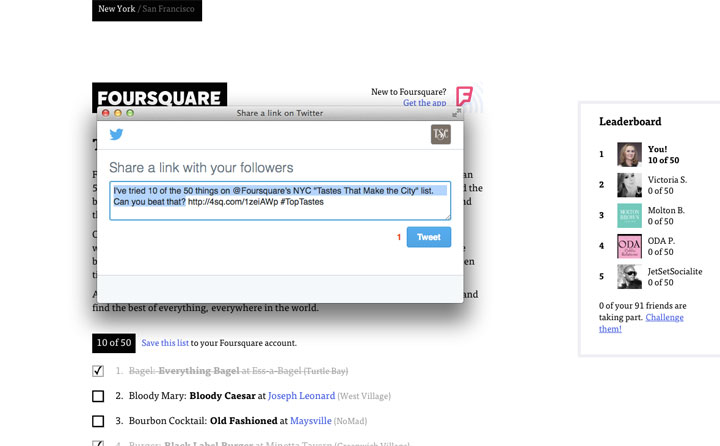Open your leaderboard profile photo
The image size is (720, 446).
point(629,155)
